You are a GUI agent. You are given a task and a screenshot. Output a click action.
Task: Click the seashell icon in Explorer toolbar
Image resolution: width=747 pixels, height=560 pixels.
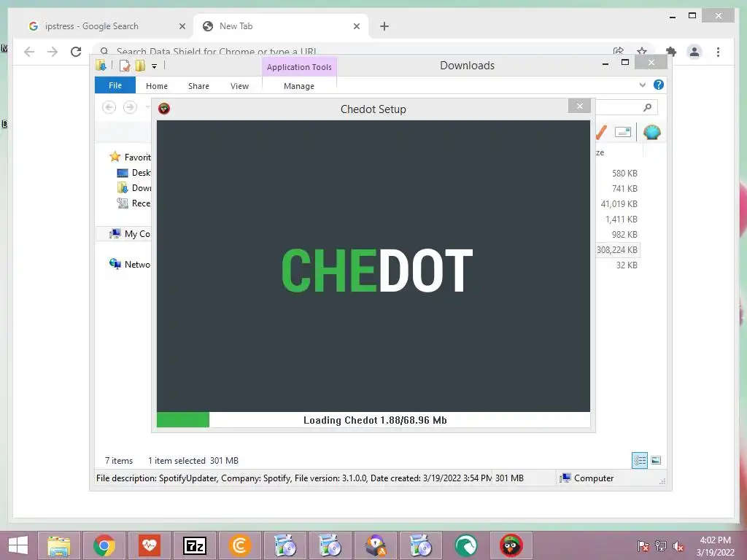pyautogui.click(x=651, y=132)
